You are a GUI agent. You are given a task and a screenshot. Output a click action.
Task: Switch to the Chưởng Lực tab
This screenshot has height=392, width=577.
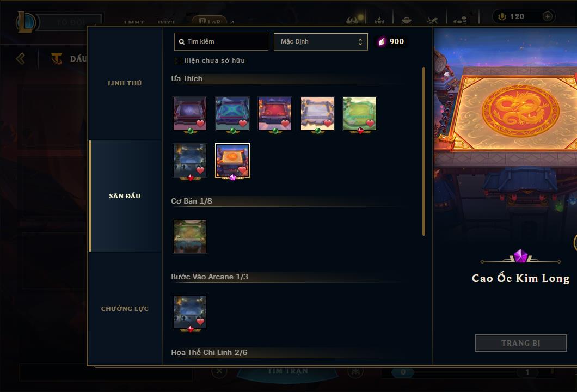tap(125, 309)
